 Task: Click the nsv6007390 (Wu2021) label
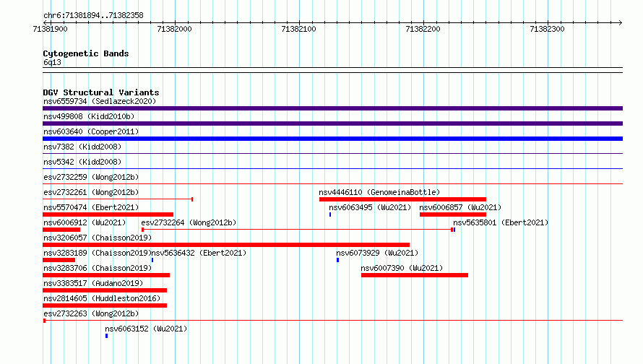(x=402, y=268)
